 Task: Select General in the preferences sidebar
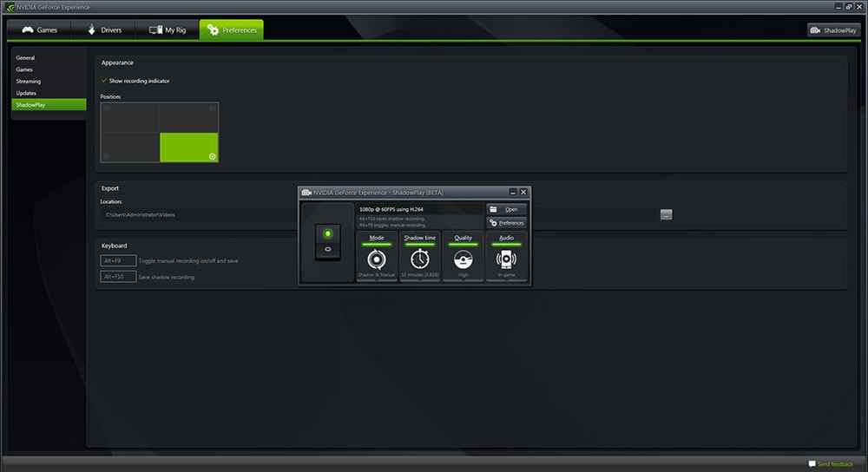pos(25,58)
